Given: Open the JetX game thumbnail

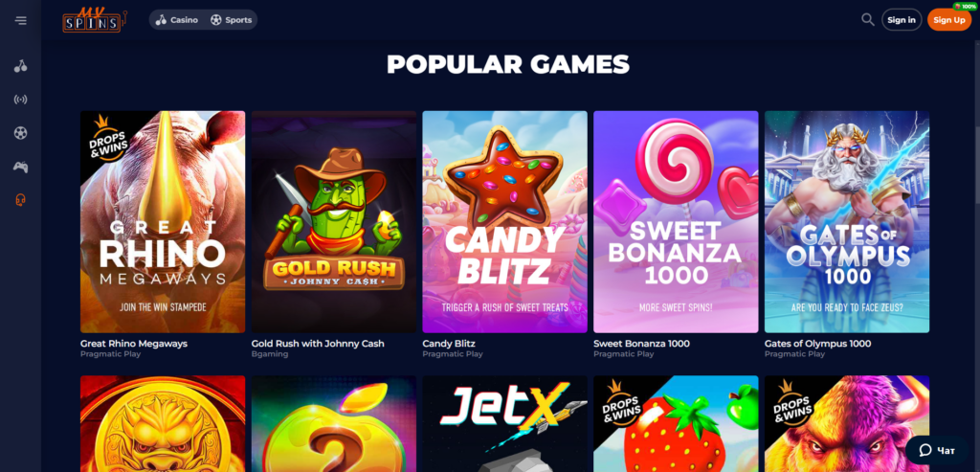Looking at the screenshot, I should (505, 424).
